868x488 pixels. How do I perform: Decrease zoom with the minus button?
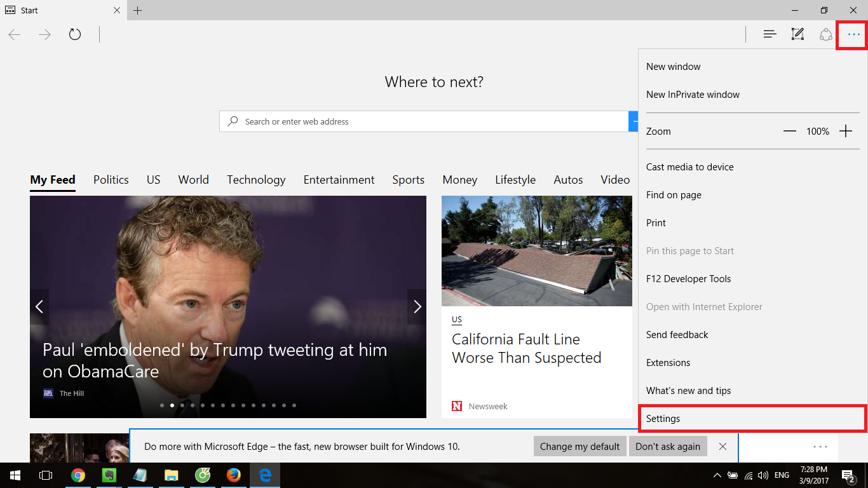(x=790, y=132)
